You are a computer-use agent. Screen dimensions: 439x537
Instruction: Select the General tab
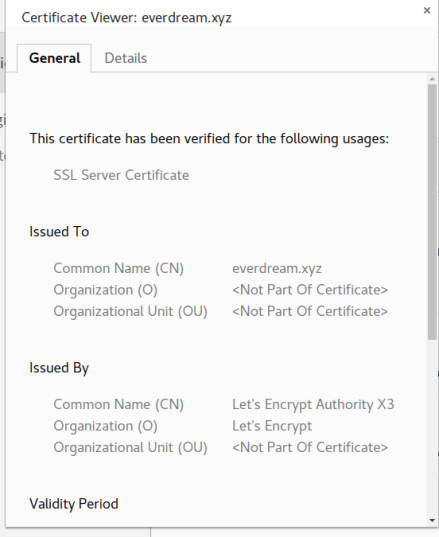(54, 58)
